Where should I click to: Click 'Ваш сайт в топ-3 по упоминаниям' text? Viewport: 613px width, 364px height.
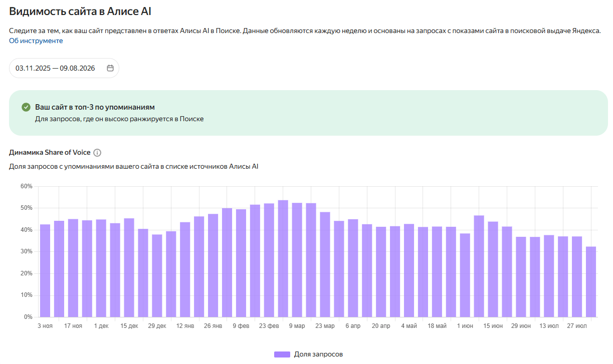pos(95,107)
